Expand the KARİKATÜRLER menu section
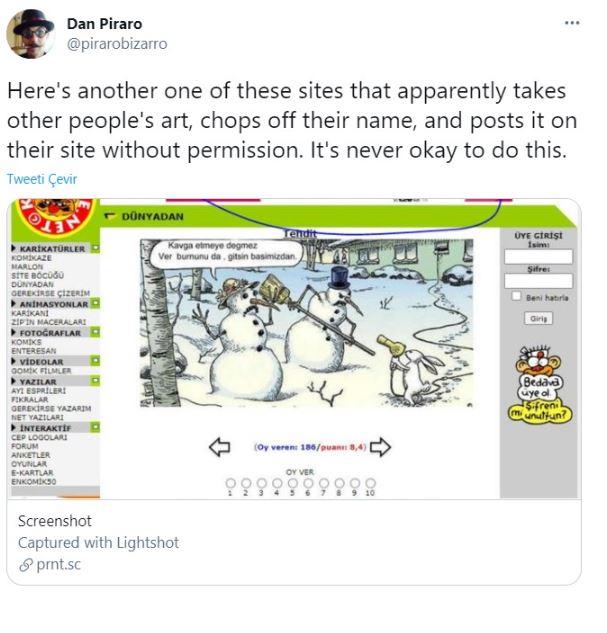This screenshot has width=607, height=633. pos(52,249)
